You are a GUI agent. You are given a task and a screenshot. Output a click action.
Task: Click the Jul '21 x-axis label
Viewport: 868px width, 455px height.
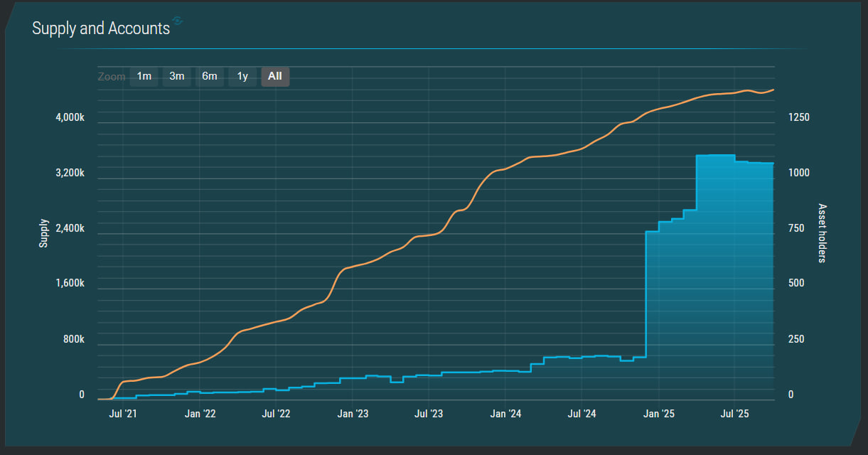coord(124,414)
